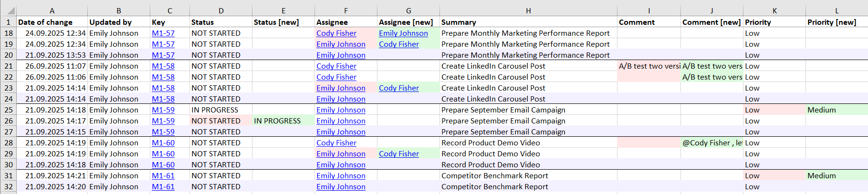Viewport: 868px width, 194px height.
Task: Click the Select All corner triangle
Action: pyautogui.click(x=10, y=10)
